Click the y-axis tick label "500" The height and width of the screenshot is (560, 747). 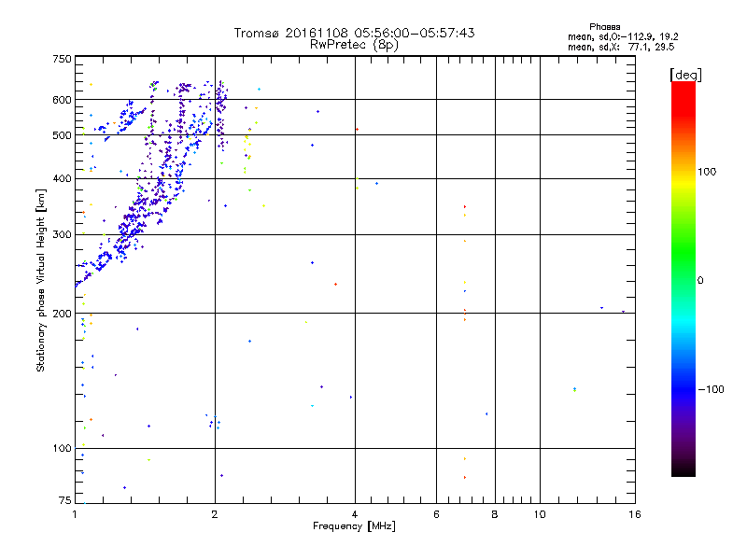tap(62, 135)
